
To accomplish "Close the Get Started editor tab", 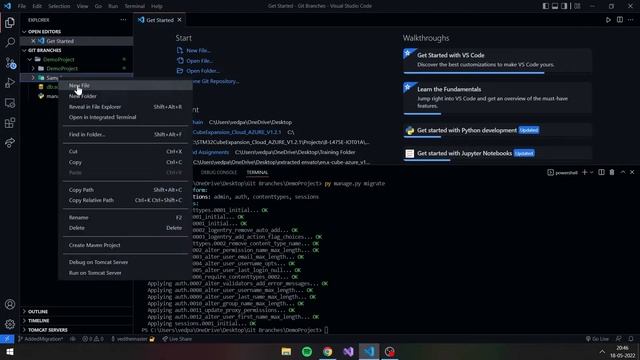I will click(x=179, y=20).
